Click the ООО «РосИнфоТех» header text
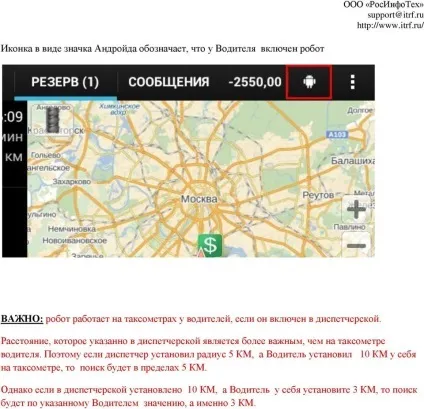This screenshot has height=409, width=424. click(x=384, y=5)
